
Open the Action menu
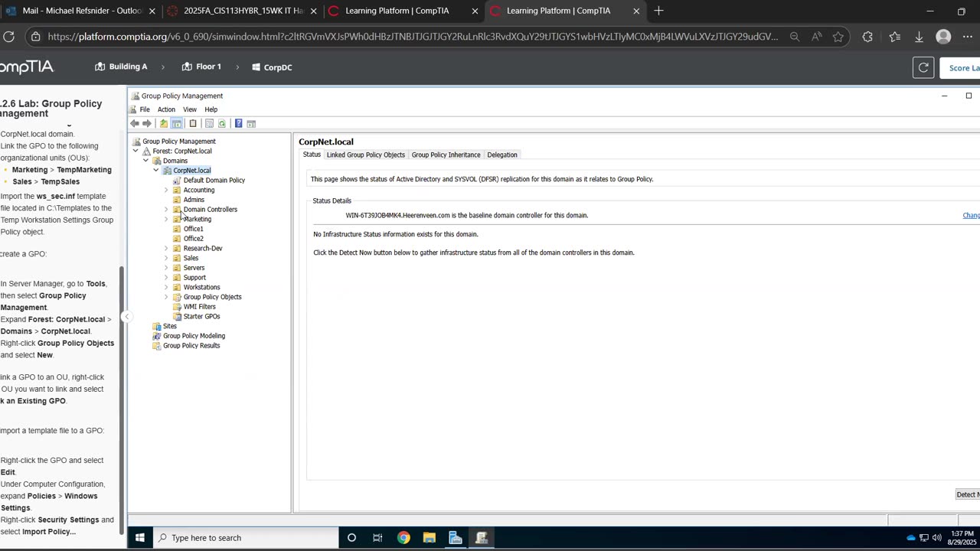pyautogui.click(x=166, y=109)
